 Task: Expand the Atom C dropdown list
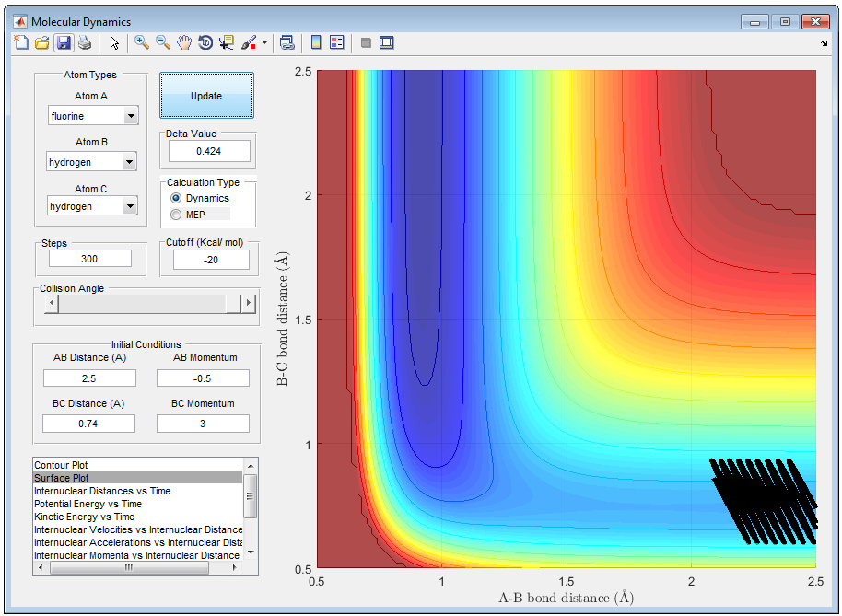tap(129, 206)
